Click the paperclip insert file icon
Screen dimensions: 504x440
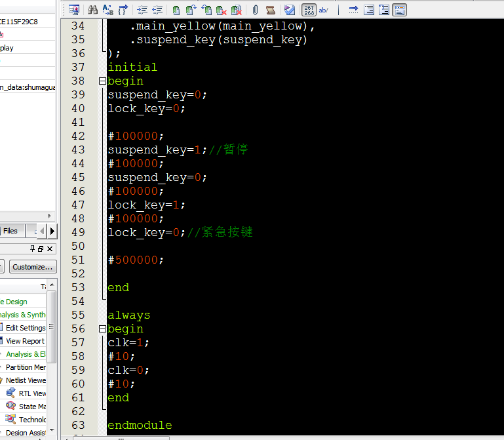pyautogui.click(x=255, y=10)
